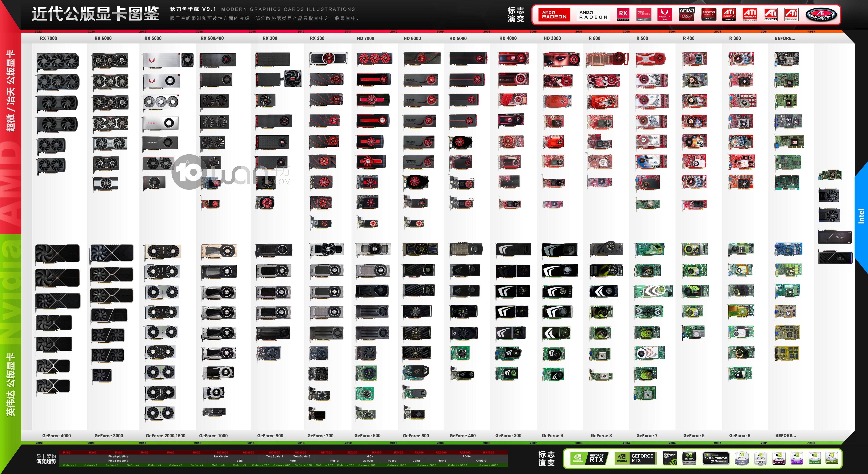
Task: Click the red RX Radeon logo
Action: 623,14
